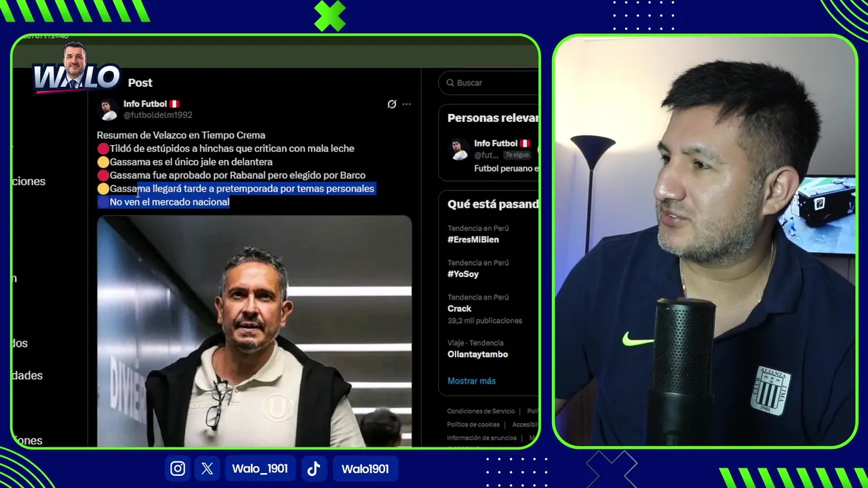Screen dimensions: 868x488
Task: Open the #EresMiBien trend
Action: click(473, 239)
